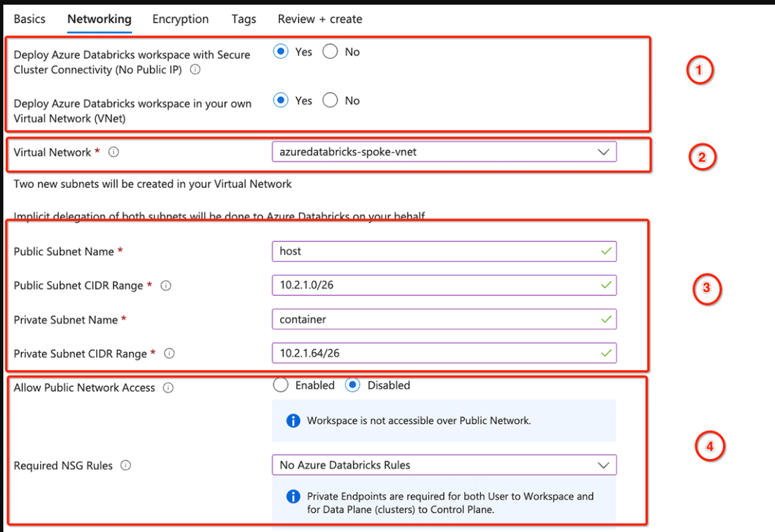Screen dimensions: 775x532
Task: Expand the Required NSG Rules dropdown
Action: pyautogui.click(x=444, y=465)
